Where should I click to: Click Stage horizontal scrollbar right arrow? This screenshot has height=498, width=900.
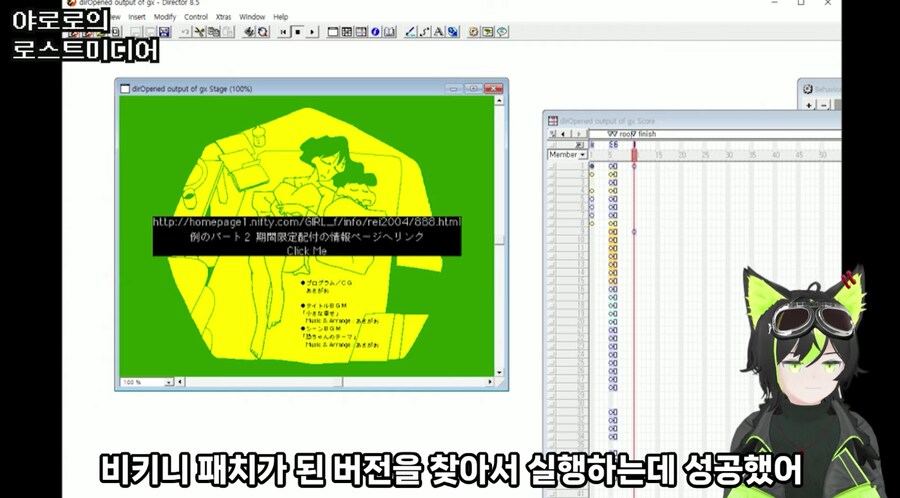[490, 382]
